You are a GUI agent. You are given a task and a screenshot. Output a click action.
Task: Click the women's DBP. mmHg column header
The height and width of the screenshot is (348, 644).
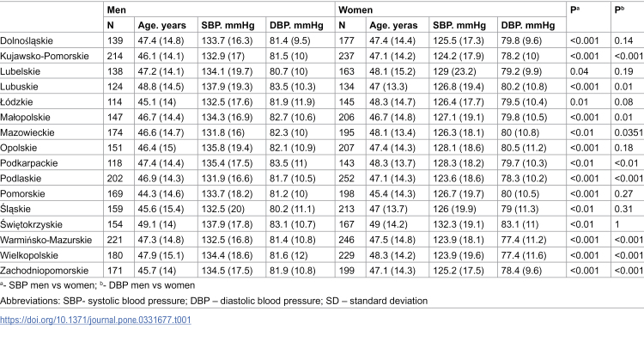[x=528, y=26]
